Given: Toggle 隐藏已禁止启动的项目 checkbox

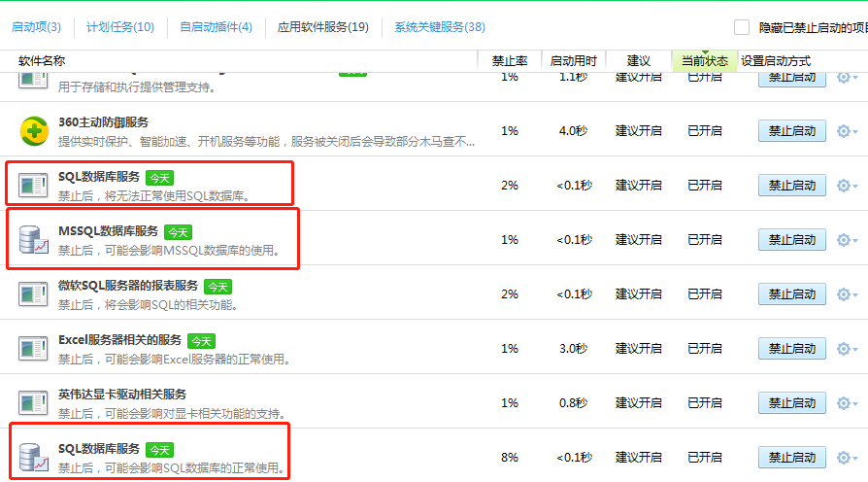Looking at the screenshot, I should coord(742,27).
